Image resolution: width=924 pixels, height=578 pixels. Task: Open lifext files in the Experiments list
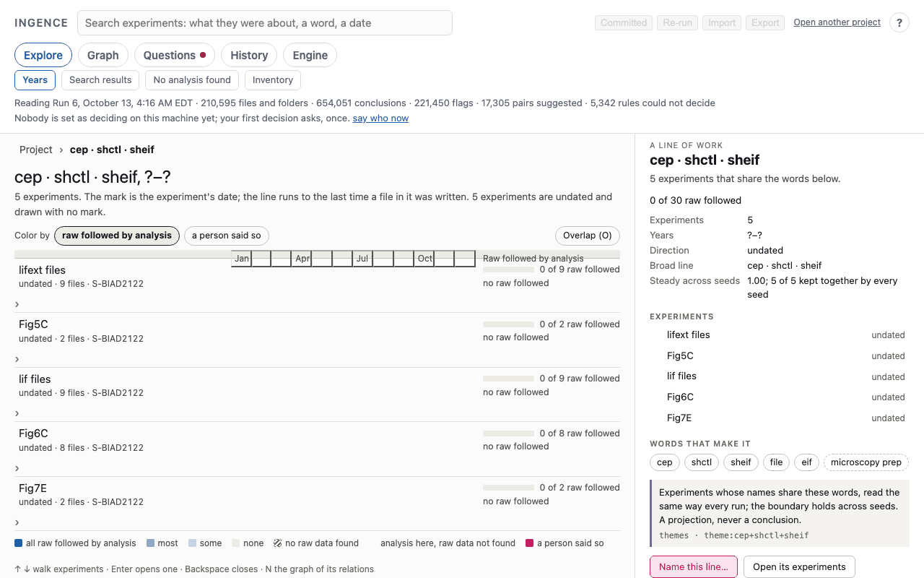(780, 335)
